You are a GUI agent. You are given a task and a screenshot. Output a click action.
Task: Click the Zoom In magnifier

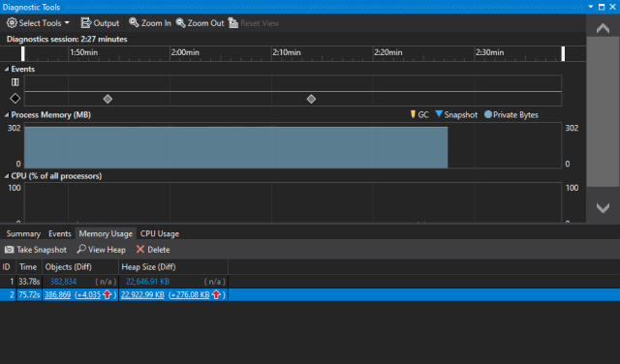tap(150, 23)
